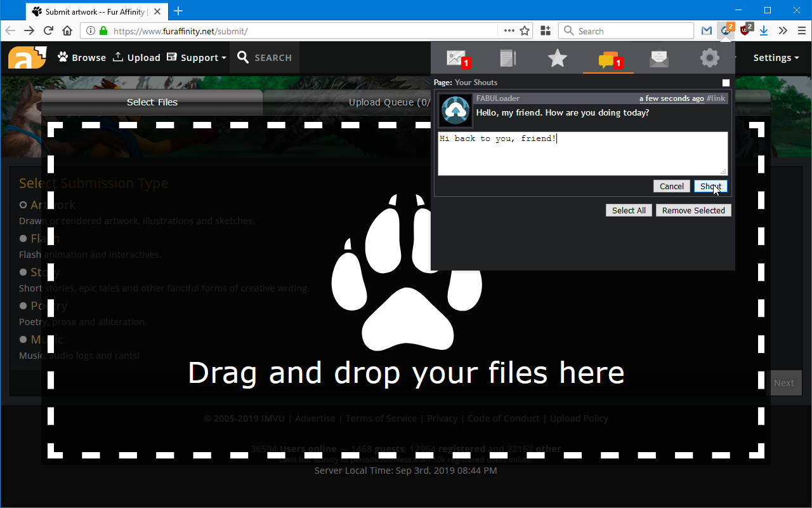Open the Code of Conduct link
The image size is (812, 508).
point(504,418)
